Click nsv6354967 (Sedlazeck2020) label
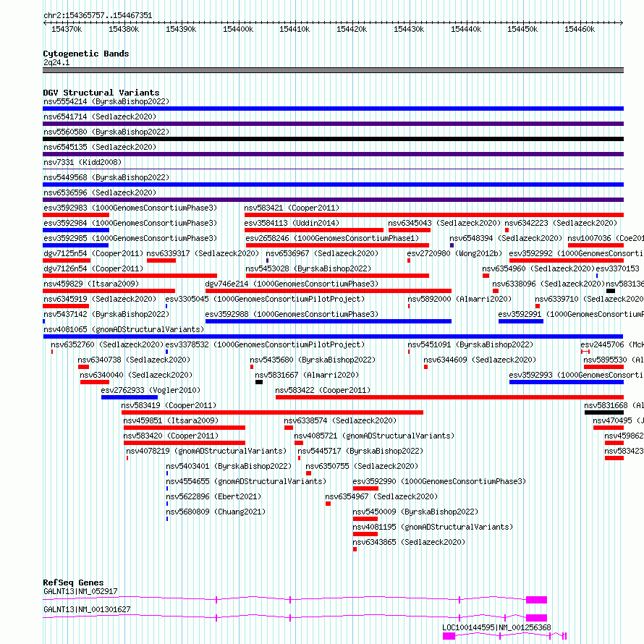 [x=381, y=496]
